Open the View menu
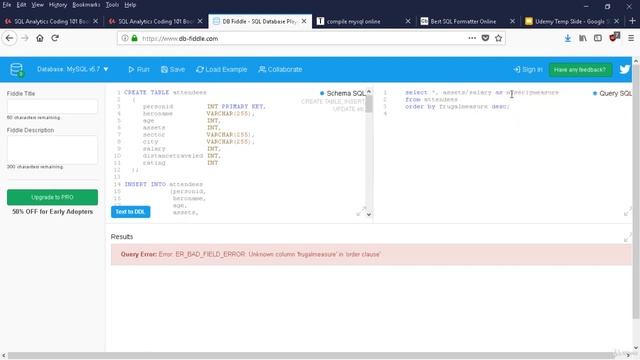 click(x=38, y=5)
